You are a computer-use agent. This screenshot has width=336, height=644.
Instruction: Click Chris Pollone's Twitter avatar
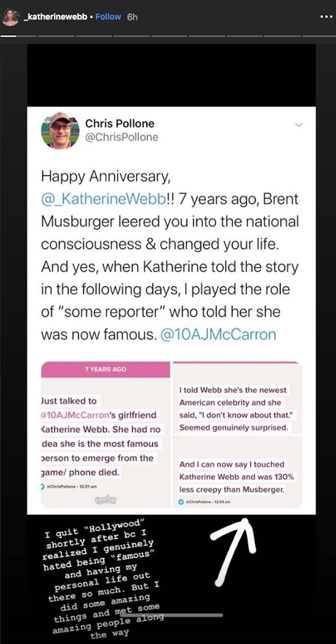click(x=60, y=131)
